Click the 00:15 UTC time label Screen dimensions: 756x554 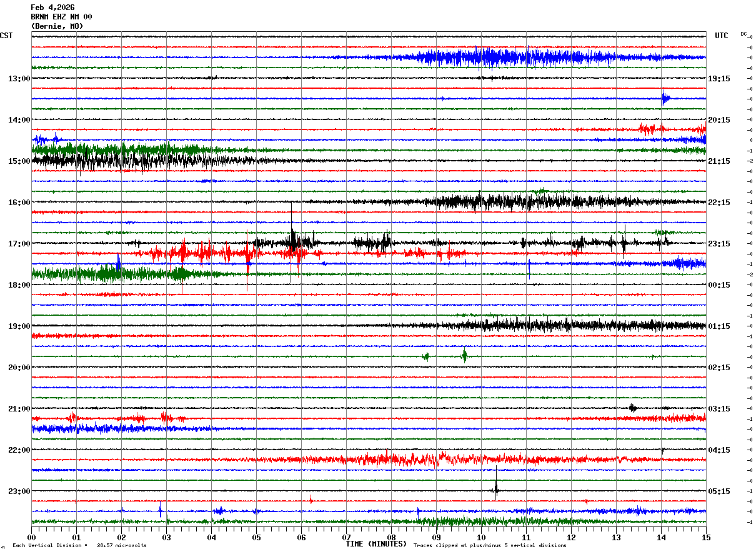[x=719, y=285]
